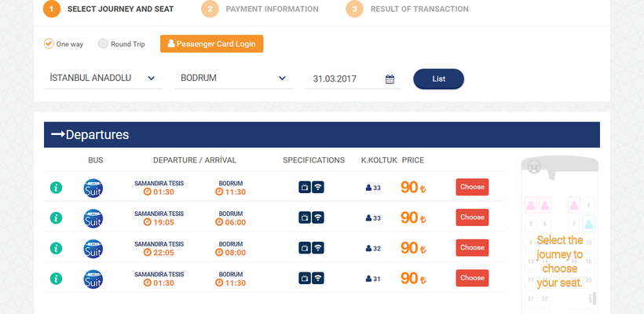Click the calendar icon beside the date
Viewport: 644px width, 314px height.
coord(390,79)
